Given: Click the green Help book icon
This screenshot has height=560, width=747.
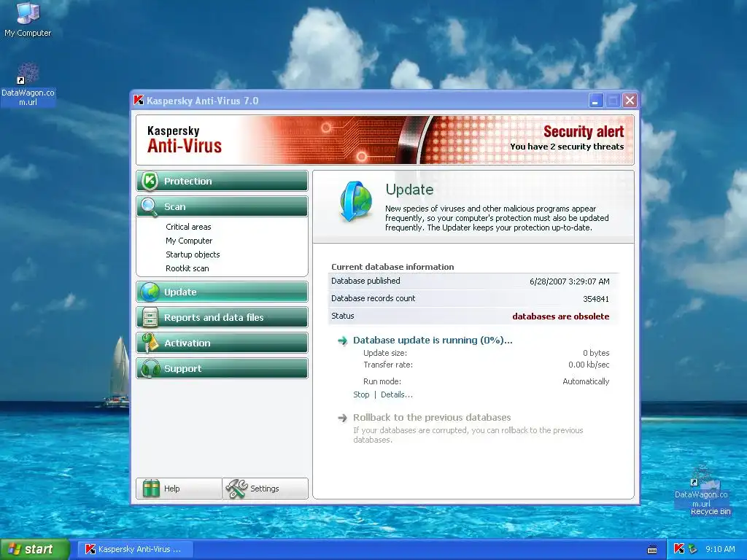Looking at the screenshot, I should click(151, 488).
